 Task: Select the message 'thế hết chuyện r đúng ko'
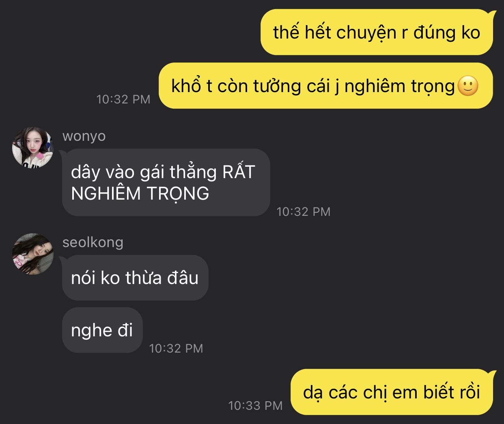click(377, 32)
